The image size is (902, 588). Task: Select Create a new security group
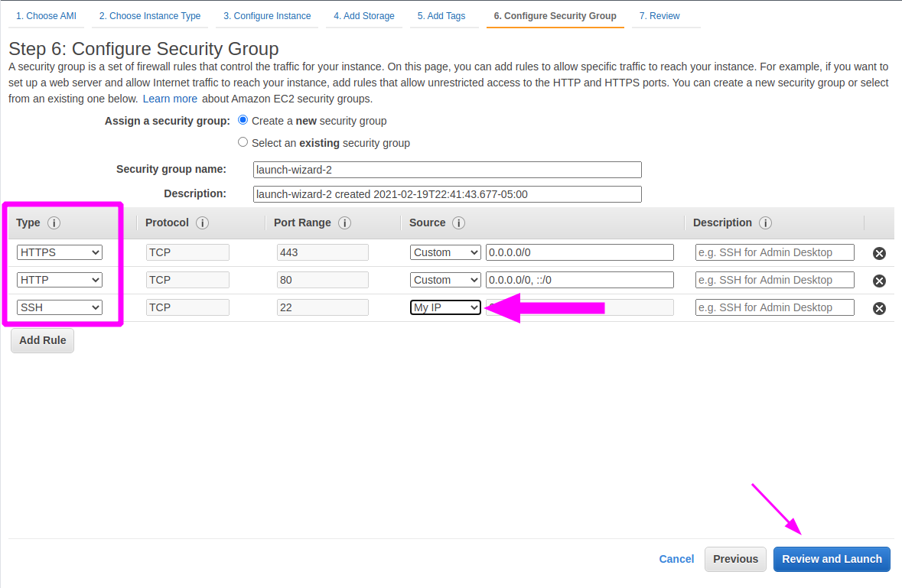coord(243,120)
